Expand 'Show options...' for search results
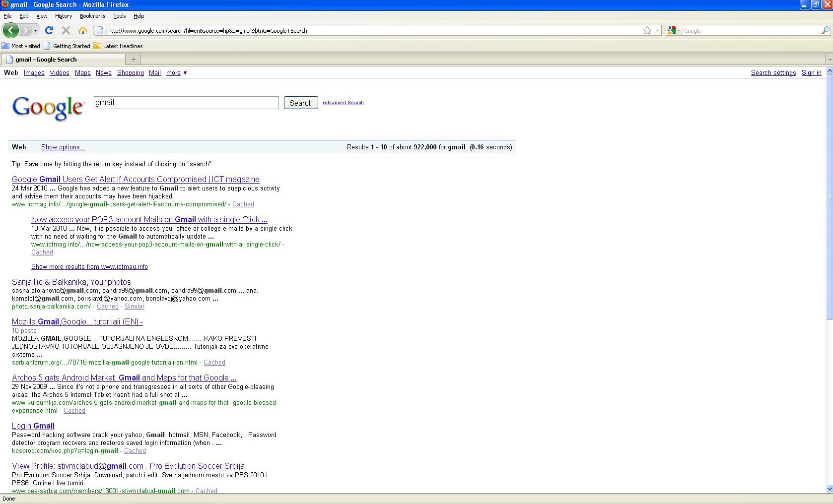 pos(63,147)
